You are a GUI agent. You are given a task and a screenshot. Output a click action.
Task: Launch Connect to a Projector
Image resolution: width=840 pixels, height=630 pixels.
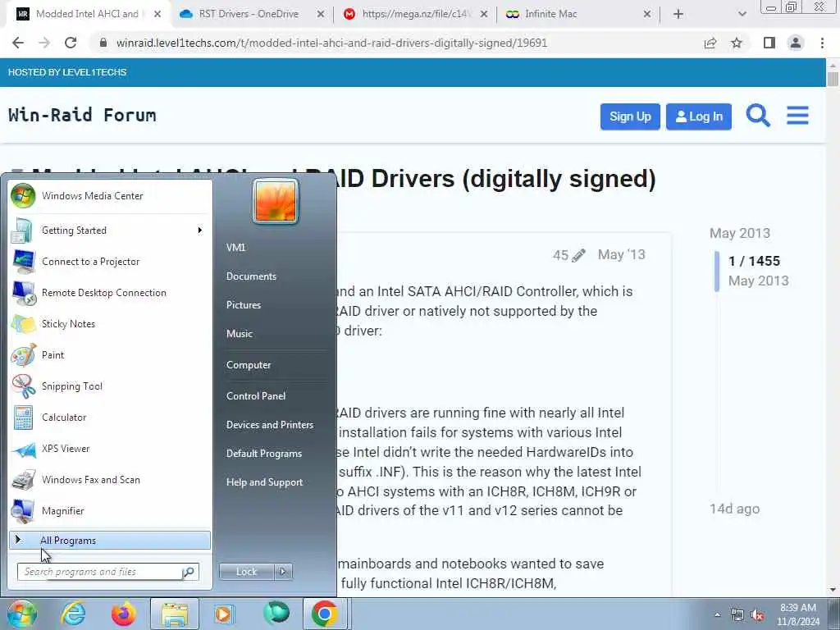click(110, 262)
